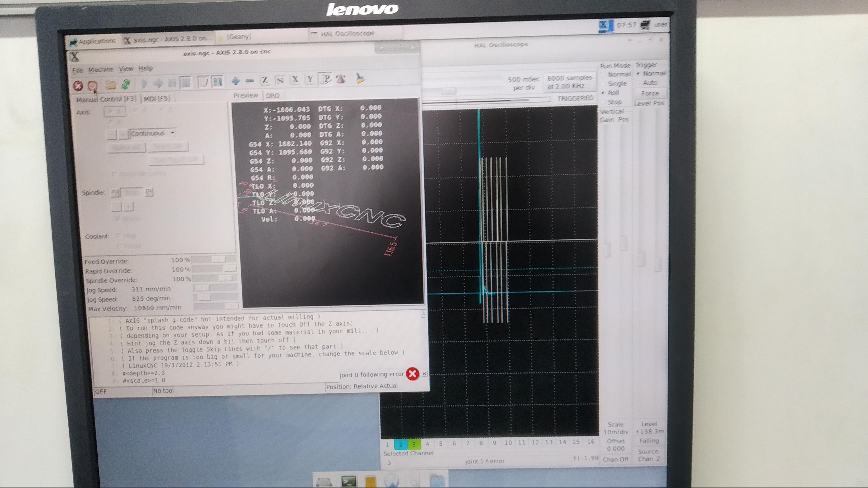Switch to the DRO tab
The height and width of the screenshot is (488, 868).
click(x=272, y=95)
